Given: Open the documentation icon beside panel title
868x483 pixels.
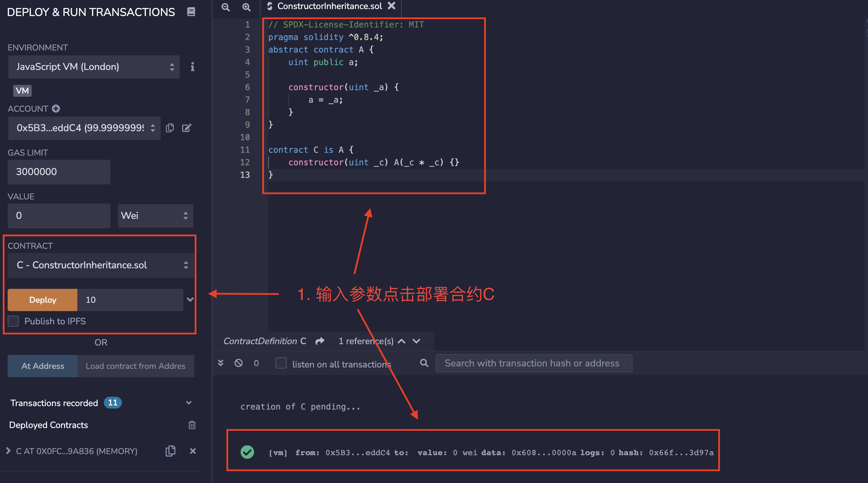Looking at the screenshot, I should click(191, 12).
